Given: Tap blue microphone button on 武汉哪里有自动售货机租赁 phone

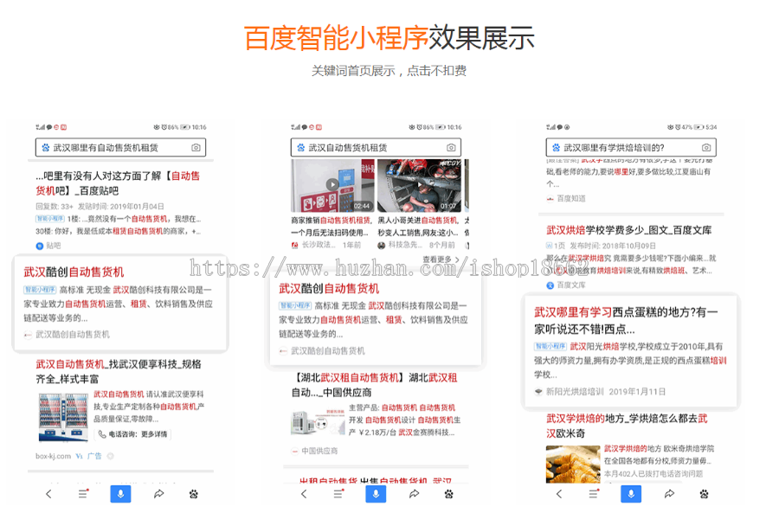Looking at the screenshot, I should click(x=120, y=494).
